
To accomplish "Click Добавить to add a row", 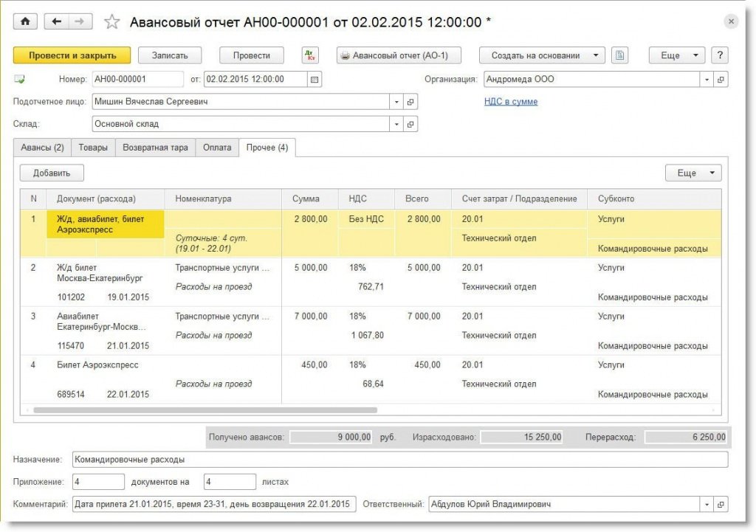I will 52,173.
